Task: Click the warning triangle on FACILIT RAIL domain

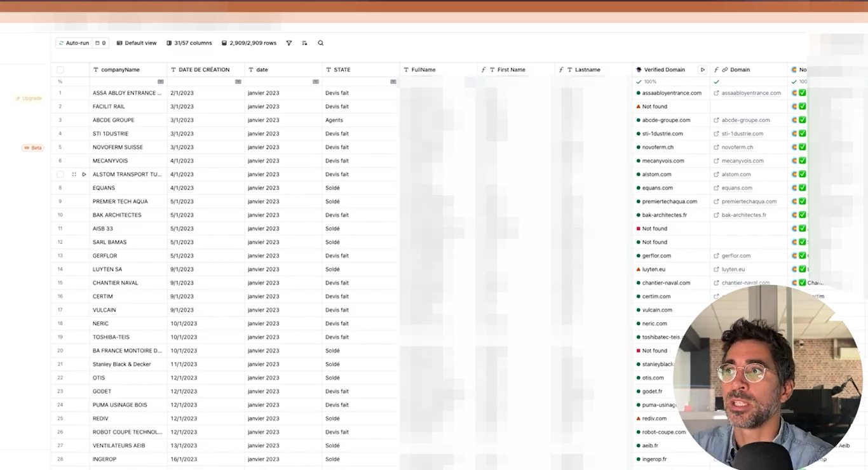Action: coord(638,107)
